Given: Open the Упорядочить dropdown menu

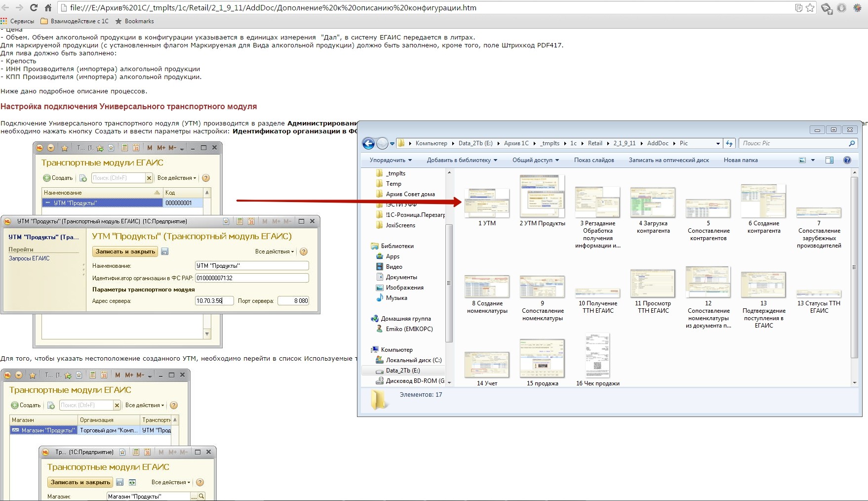Looking at the screenshot, I should tap(390, 160).
